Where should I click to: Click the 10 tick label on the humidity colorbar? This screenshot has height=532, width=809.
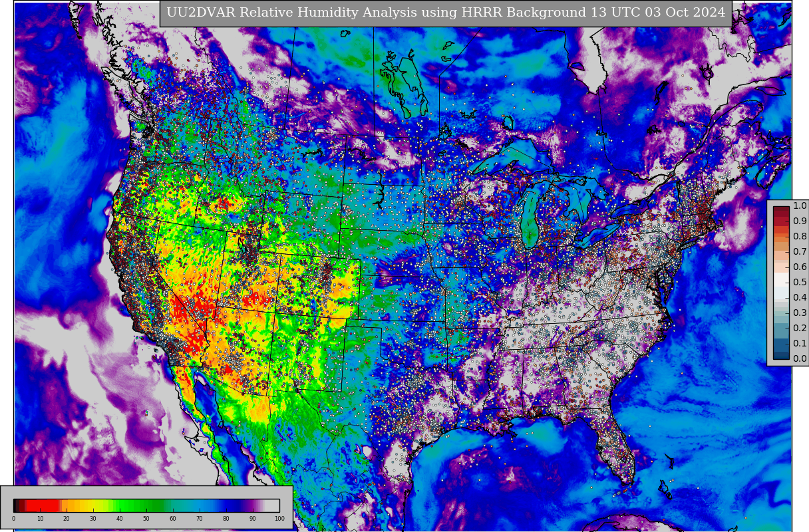[x=40, y=519]
